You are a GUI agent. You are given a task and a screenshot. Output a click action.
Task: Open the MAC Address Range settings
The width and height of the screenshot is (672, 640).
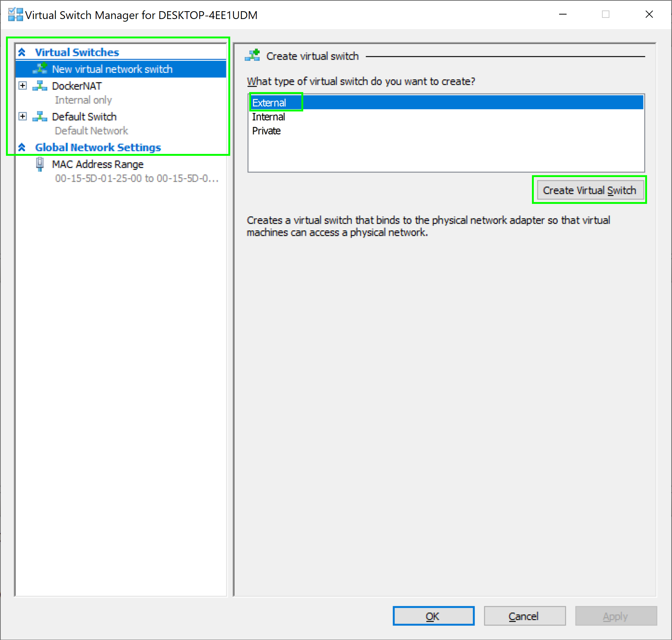[x=98, y=164]
